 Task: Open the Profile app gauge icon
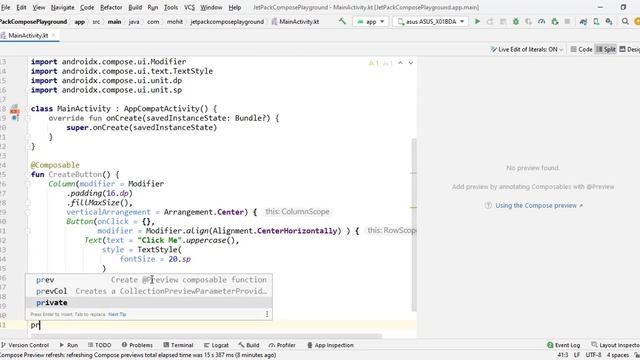coord(542,21)
